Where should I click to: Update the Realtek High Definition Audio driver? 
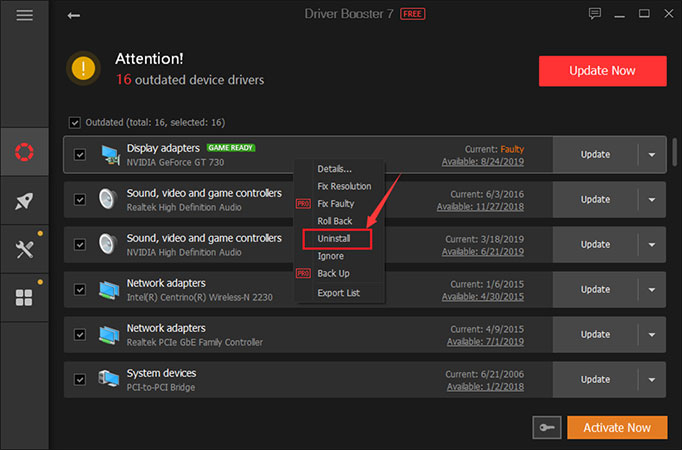(595, 200)
